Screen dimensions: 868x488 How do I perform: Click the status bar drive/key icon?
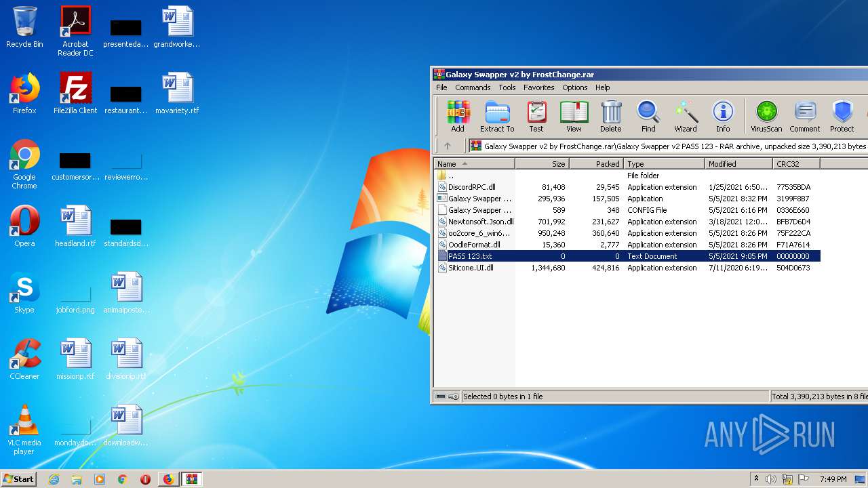447,396
